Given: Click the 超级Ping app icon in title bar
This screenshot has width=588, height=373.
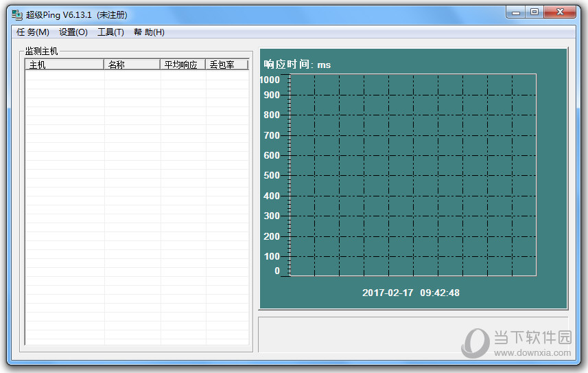Looking at the screenshot, I should [17, 14].
